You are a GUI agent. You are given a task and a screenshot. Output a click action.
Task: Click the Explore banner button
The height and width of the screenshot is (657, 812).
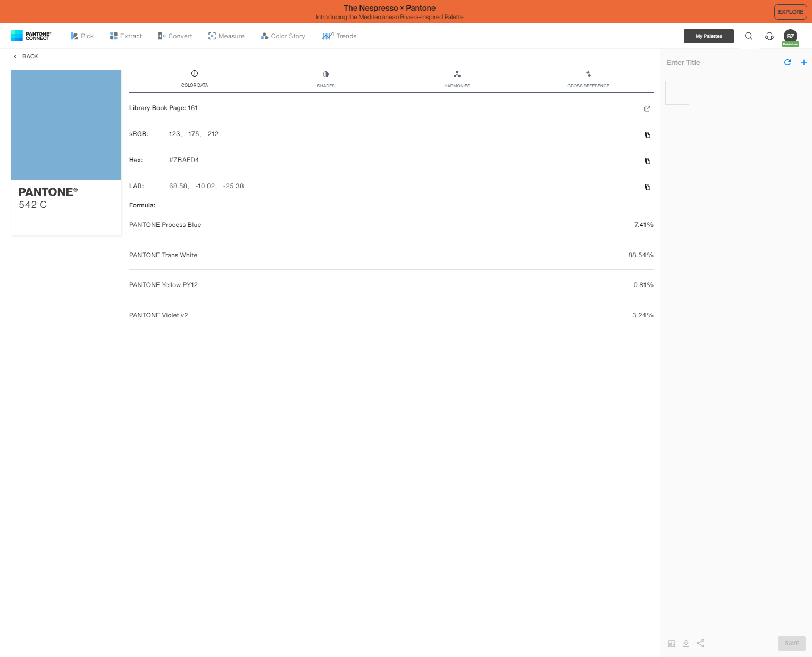click(x=790, y=12)
